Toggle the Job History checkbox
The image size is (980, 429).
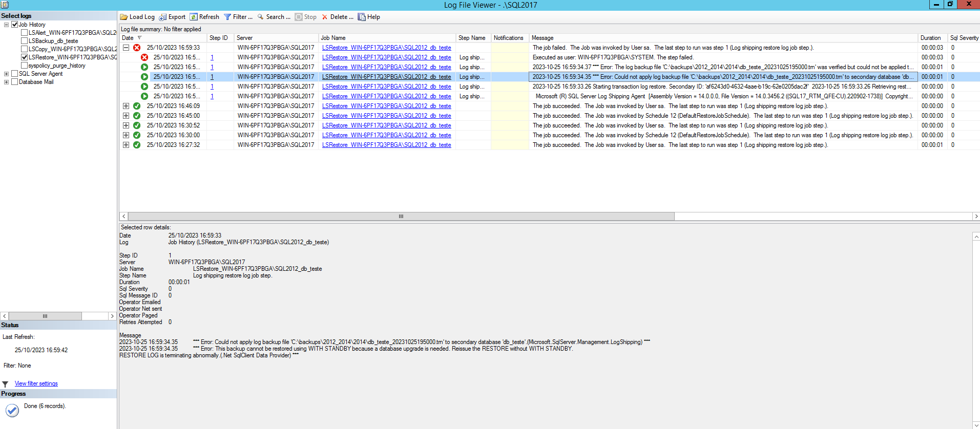15,25
